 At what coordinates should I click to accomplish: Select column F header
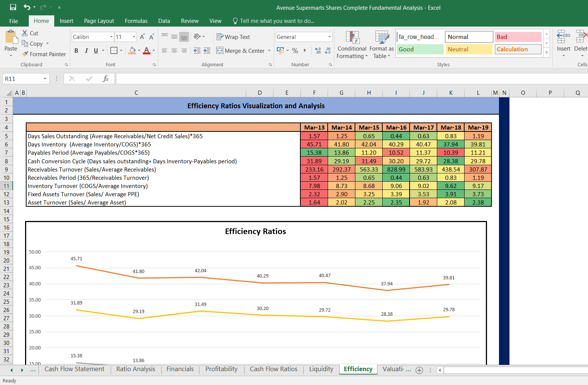coord(314,93)
